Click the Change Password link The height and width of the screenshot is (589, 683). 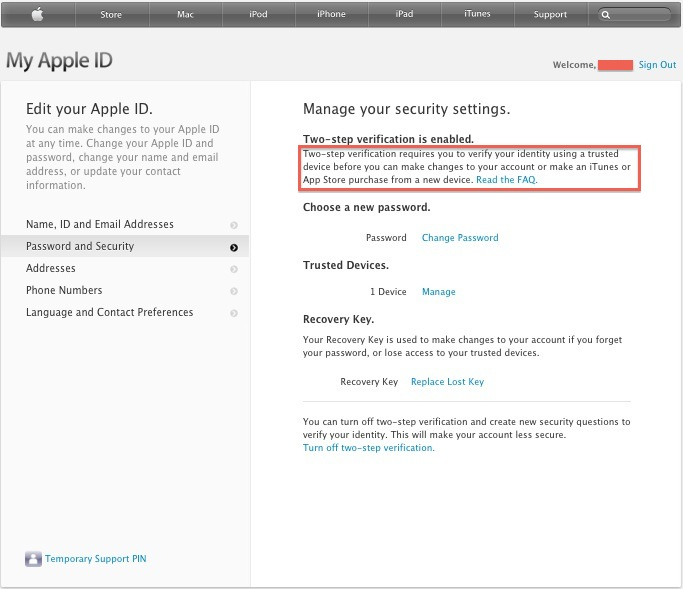point(460,238)
